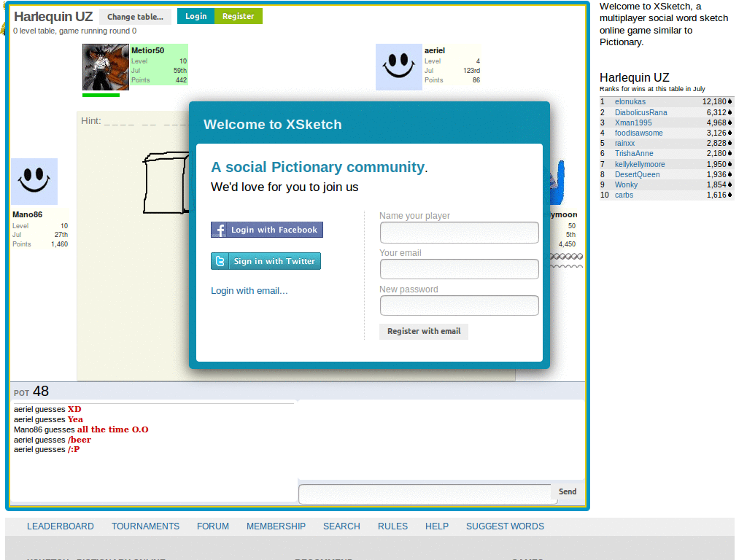Open Wonky's profile link
Image resolution: width=747 pixels, height=560 pixels.
tap(626, 184)
